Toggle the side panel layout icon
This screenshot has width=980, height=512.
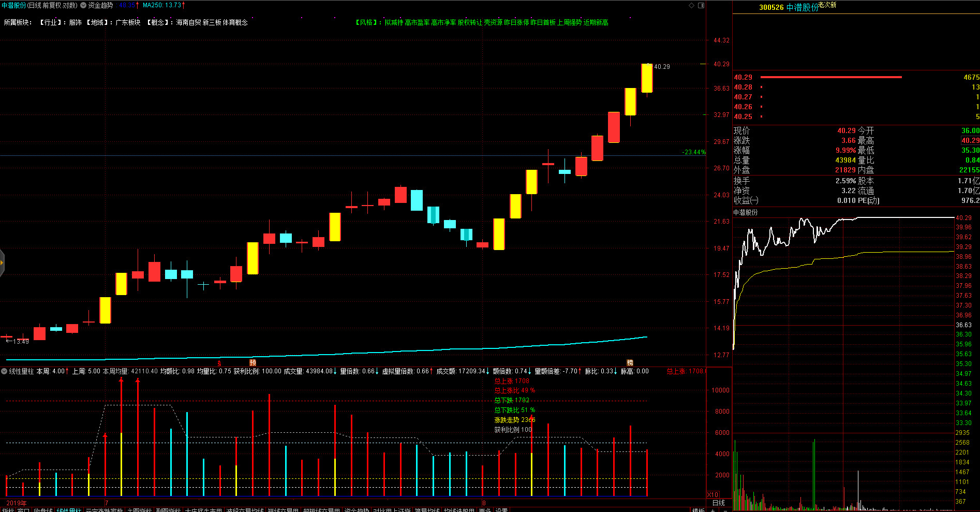701,5
